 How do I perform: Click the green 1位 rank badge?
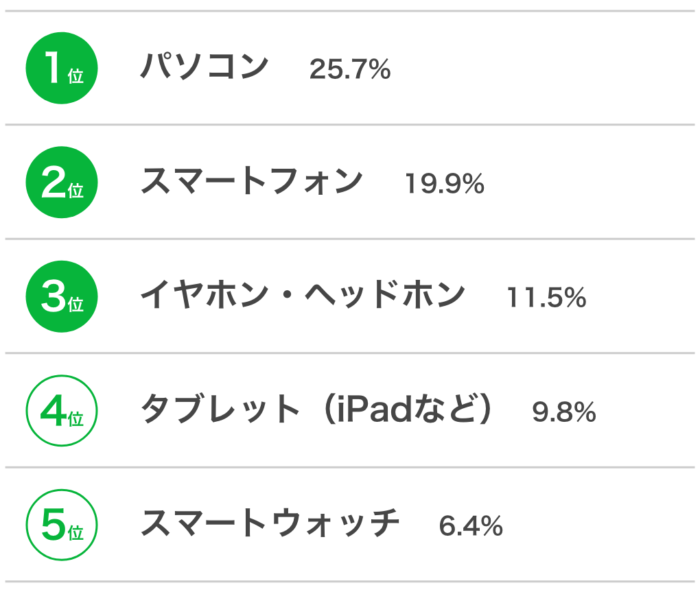coord(62,68)
